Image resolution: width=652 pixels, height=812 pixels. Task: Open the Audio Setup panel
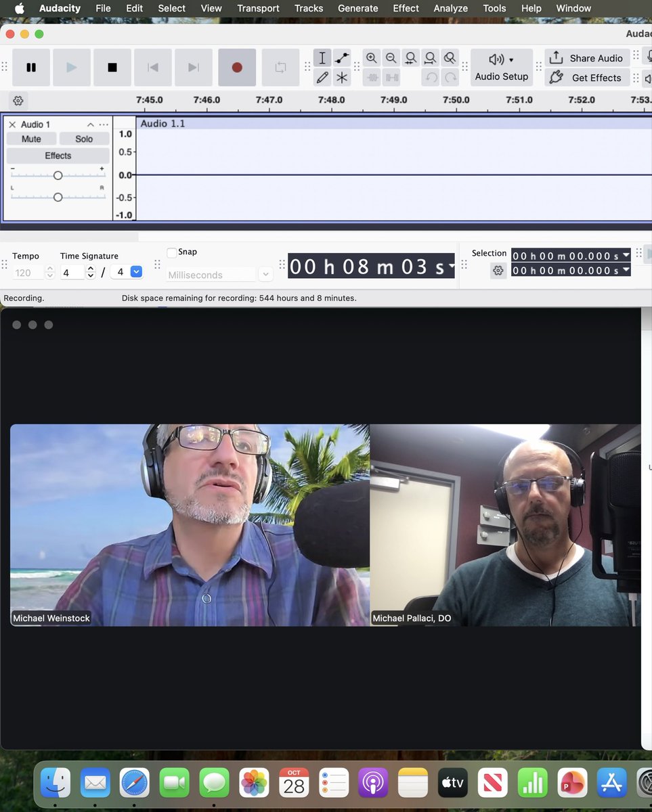(x=501, y=67)
